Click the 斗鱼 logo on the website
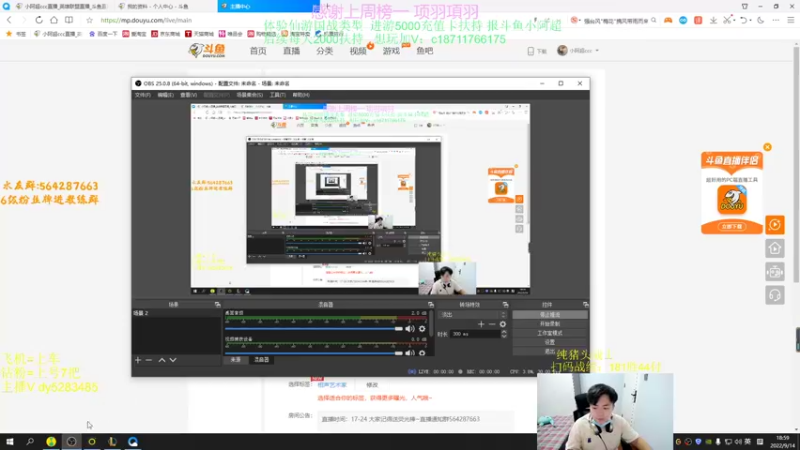Image resolution: width=800 pixels, height=450 pixels. point(207,51)
